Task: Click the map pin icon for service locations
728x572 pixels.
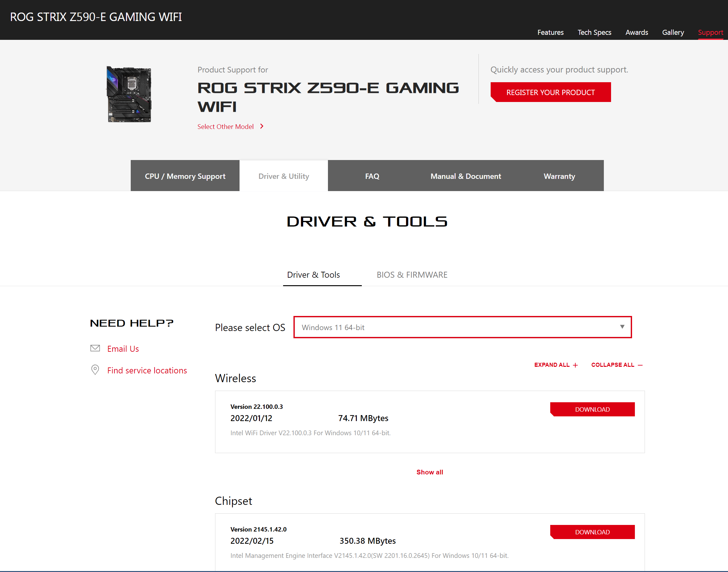Action: click(x=95, y=370)
